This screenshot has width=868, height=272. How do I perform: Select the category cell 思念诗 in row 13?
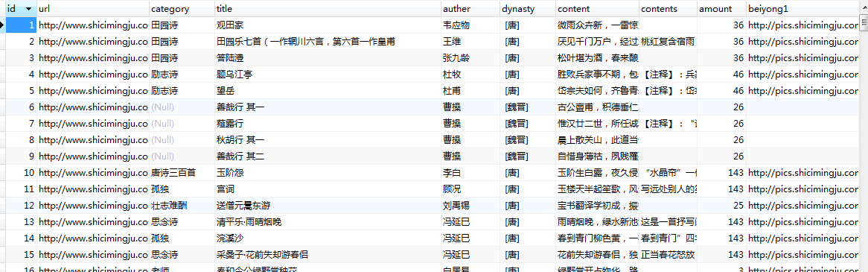pyautogui.click(x=182, y=221)
